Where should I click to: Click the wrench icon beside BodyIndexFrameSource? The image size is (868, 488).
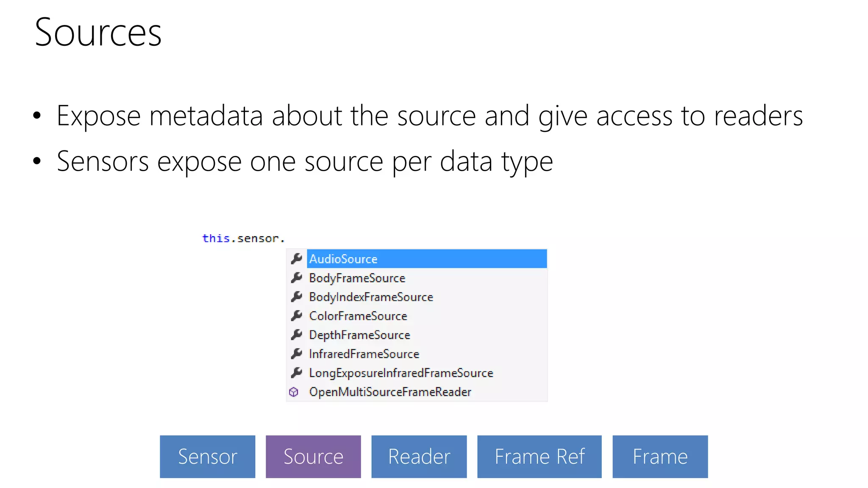(x=297, y=297)
